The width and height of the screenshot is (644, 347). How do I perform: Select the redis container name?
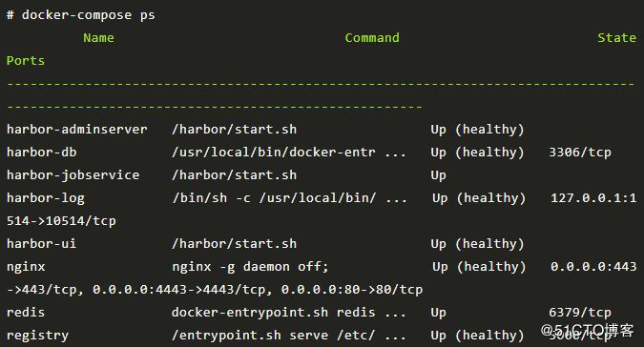[x=26, y=312]
